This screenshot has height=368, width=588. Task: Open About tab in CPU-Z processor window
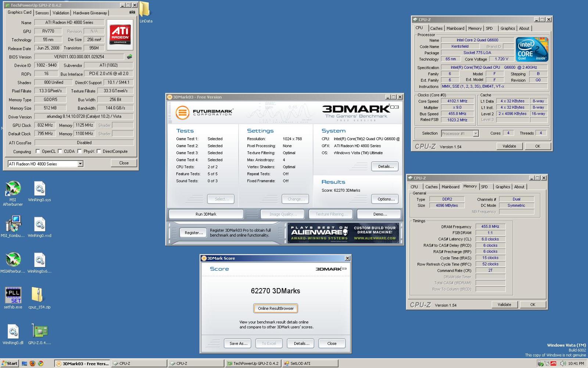[x=524, y=28]
